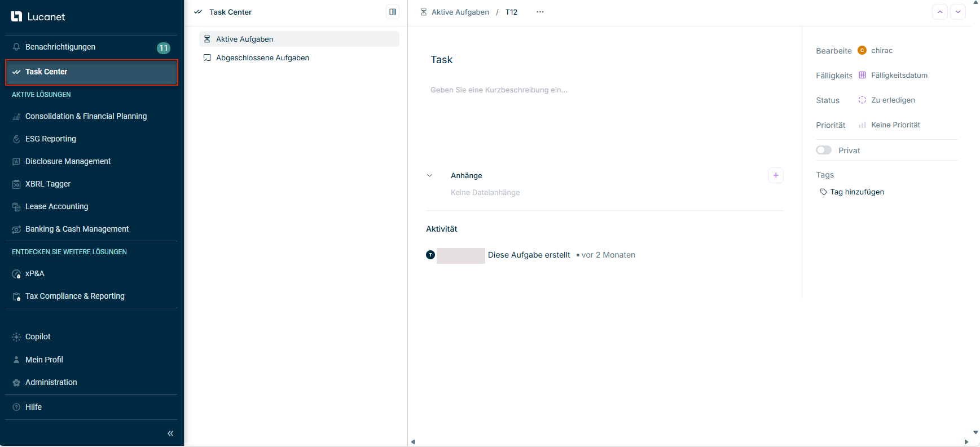Open Benachrichtigungen in the sidebar
Image resolution: width=980 pixels, height=447 pixels.
click(91, 47)
